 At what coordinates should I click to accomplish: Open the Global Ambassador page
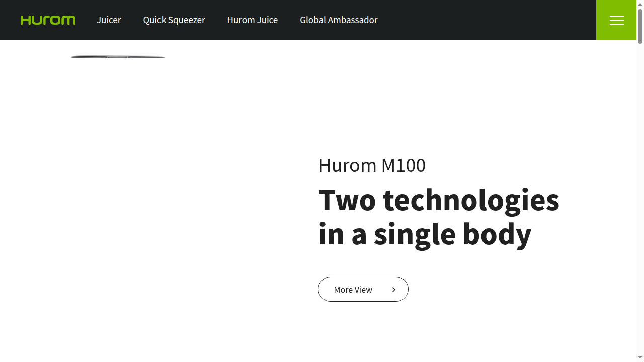pos(339,20)
